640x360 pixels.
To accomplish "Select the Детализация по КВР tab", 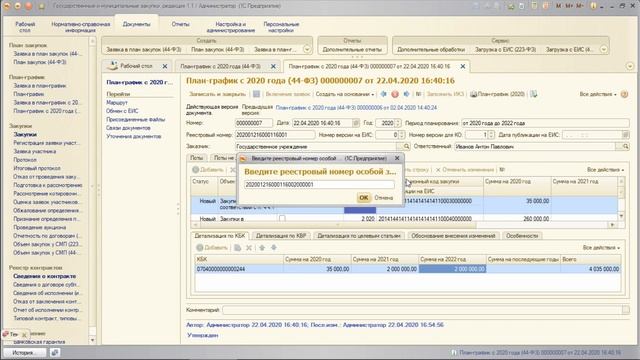I will [281, 236].
